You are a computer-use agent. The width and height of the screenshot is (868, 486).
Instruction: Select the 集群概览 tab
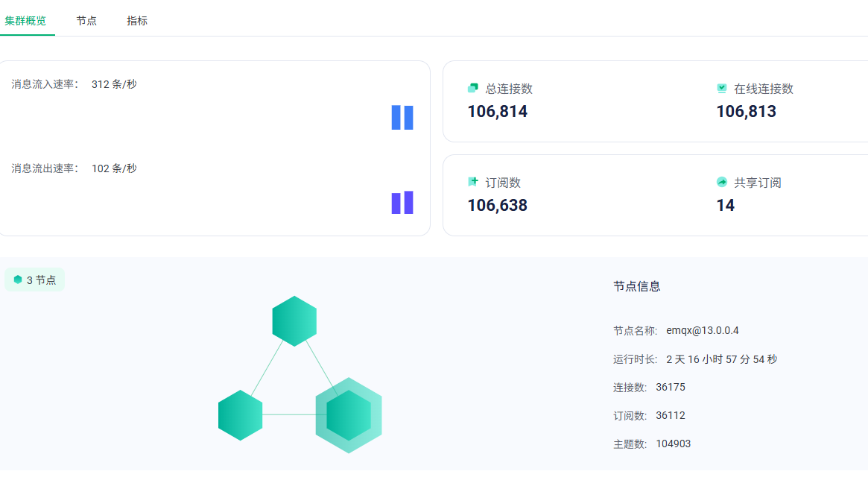(x=25, y=21)
